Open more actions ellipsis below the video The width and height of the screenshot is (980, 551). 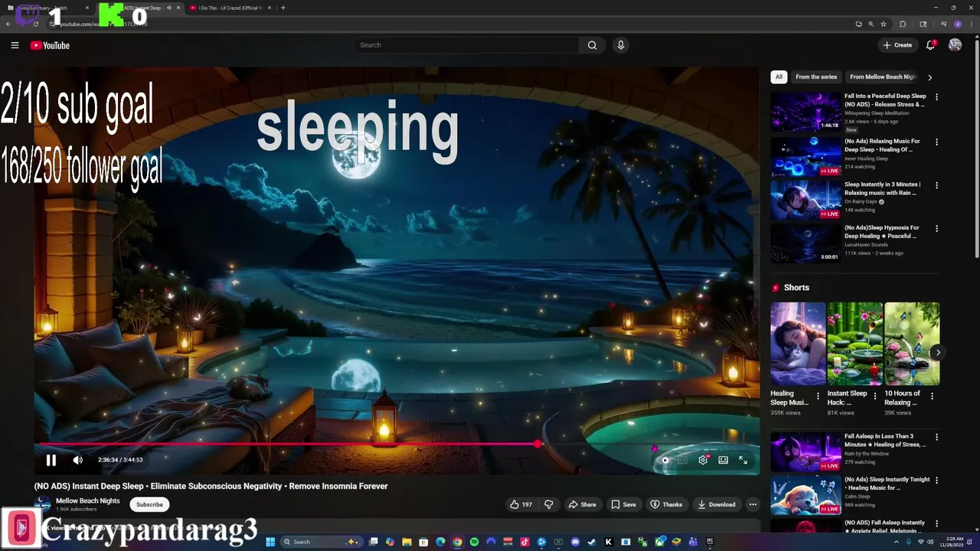click(753, 504)
